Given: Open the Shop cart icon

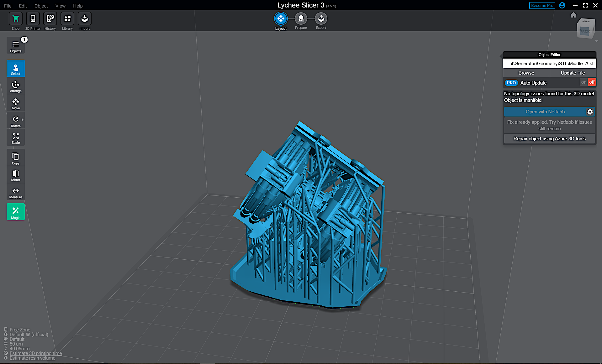Looking at the screenshot, I should click(x=15, y=19).
